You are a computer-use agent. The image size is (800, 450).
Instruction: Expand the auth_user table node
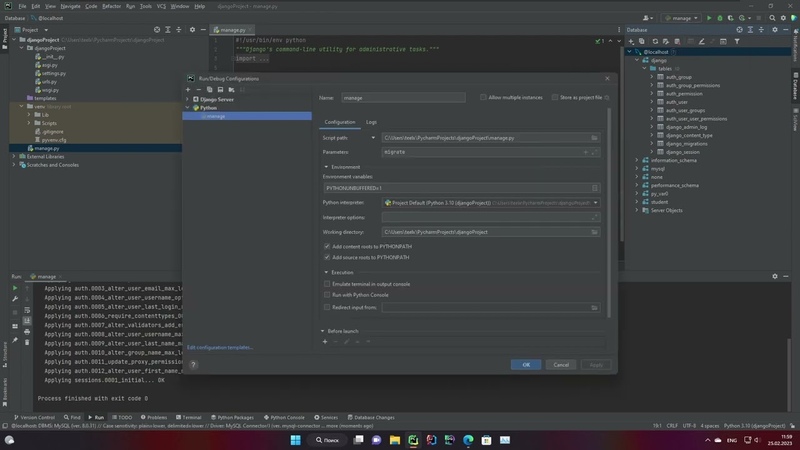click(x=652, y=102)
